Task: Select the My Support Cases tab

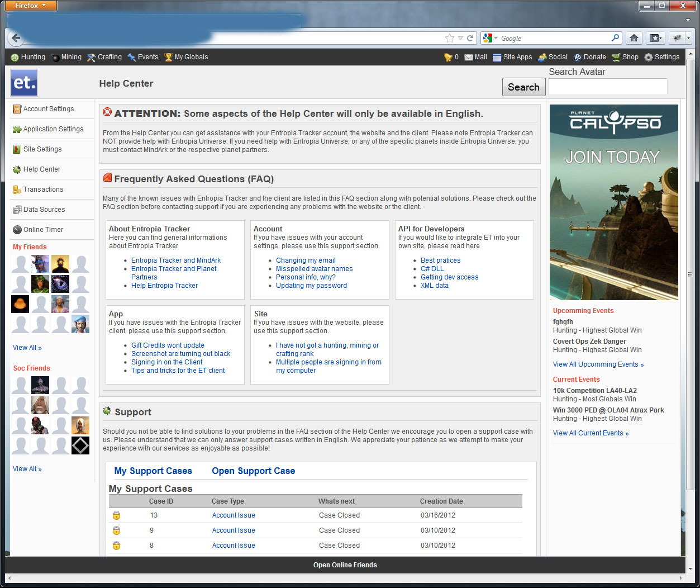Action: pos(153,471)
